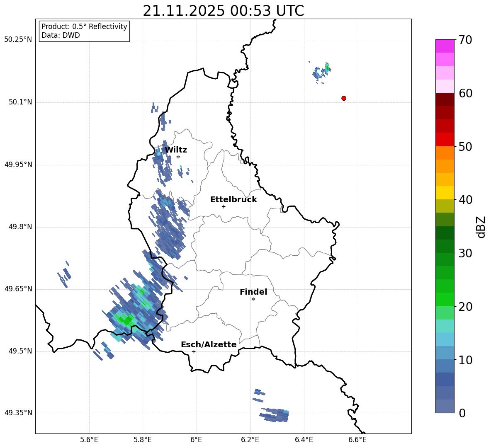Click the 50.1°N latitude label
The image size is (491, 448).
pos(20,102)
